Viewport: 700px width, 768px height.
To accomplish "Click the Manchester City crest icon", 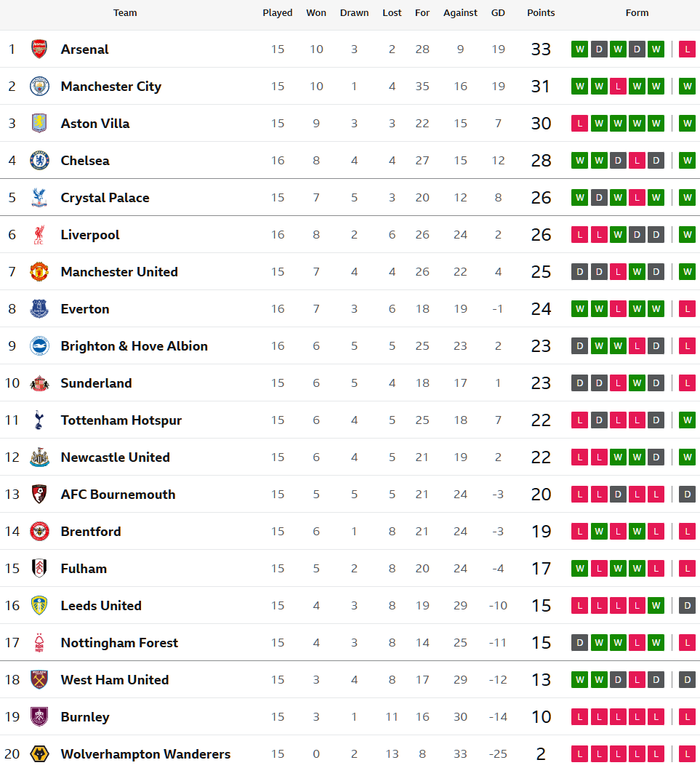I will point(39,87).
